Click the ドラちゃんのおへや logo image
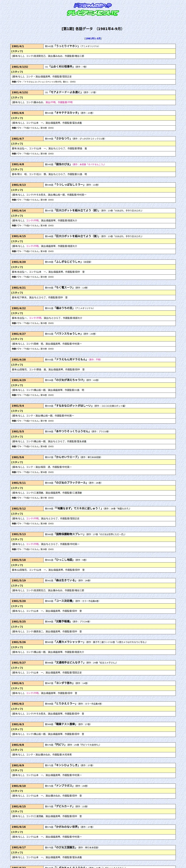Screen dimensions: 186x868 pyautogui.click(x=93, y=5)
